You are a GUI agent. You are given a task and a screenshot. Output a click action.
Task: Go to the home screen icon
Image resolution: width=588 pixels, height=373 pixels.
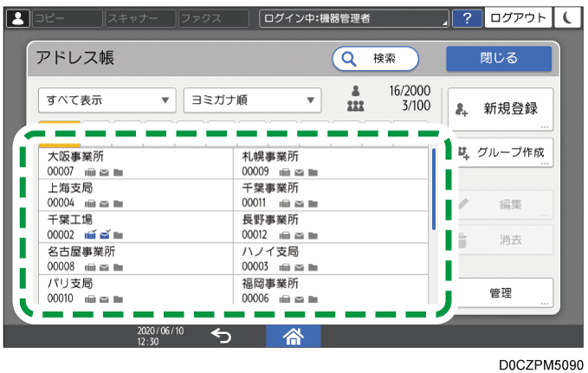294,337
